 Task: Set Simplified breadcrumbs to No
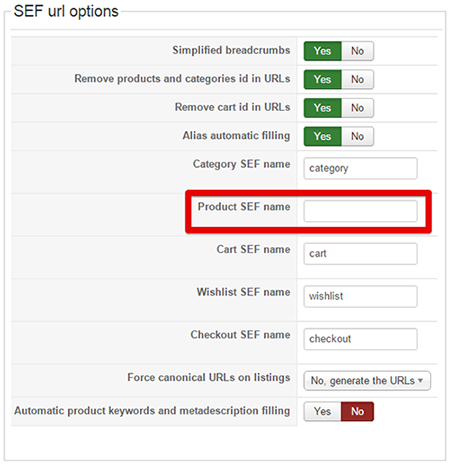click(357, 51)
